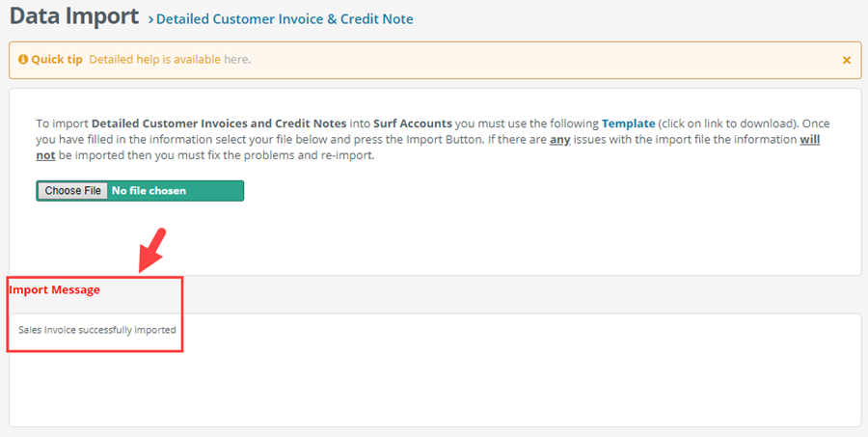
Task: Click the red arrow annotation
Action: (x=152, y=249)
